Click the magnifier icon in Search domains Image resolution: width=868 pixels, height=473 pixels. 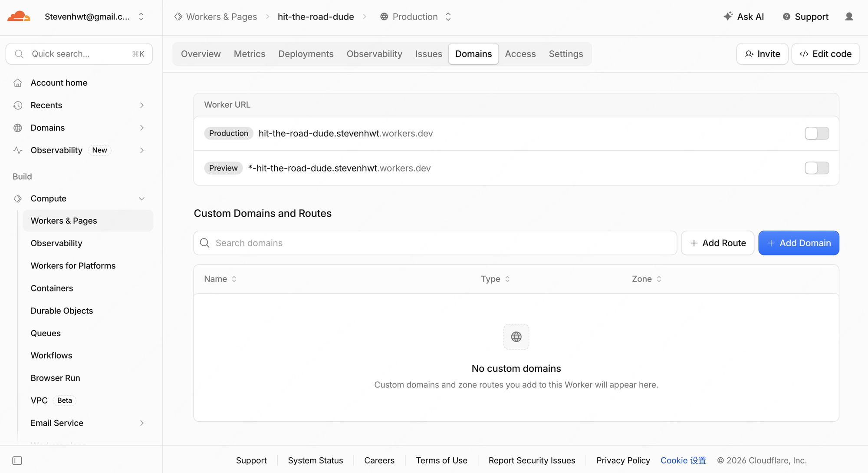tap(205, 243)
